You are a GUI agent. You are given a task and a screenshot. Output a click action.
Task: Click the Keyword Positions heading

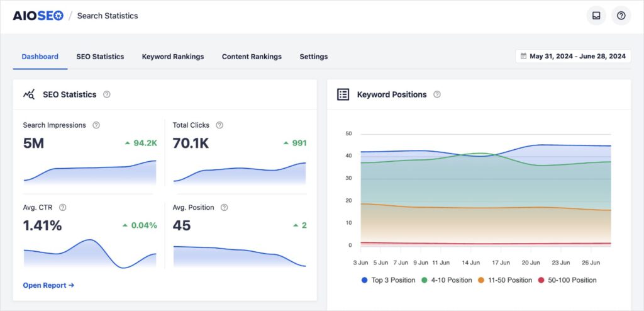[392, 94]
